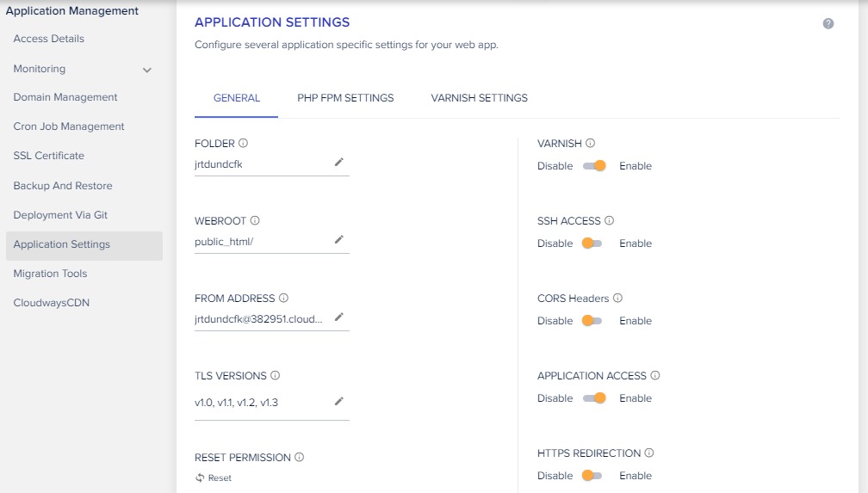Turn on HTTPS REDIRECTION switch
868x493 pixels.
click(x=592, y=476)
